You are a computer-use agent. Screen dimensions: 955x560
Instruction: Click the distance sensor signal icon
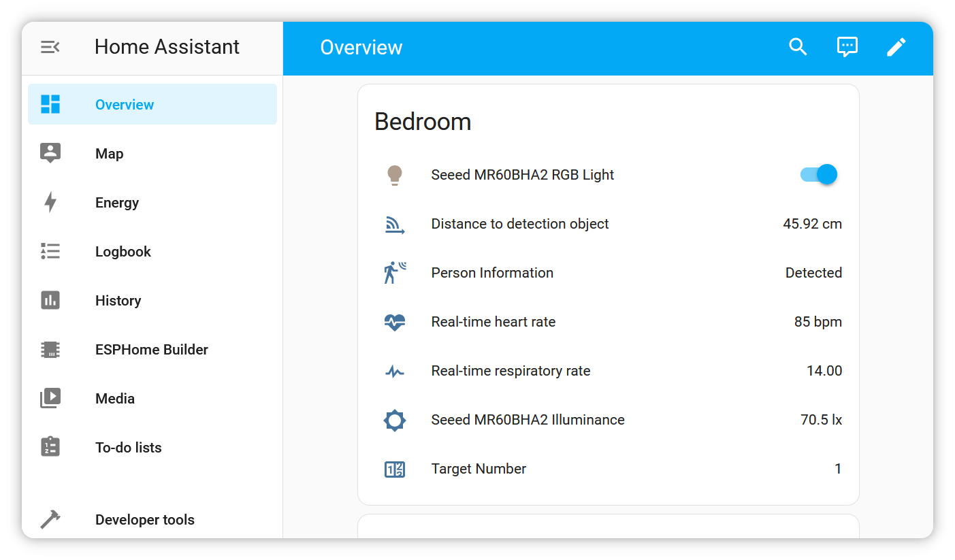pyautogui.click(x=395, y=224)
